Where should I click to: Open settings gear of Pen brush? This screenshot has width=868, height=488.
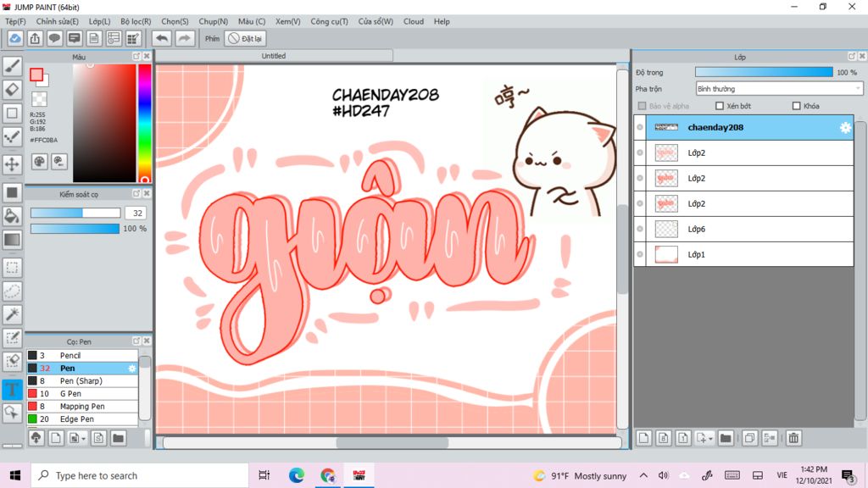(131, 368)
